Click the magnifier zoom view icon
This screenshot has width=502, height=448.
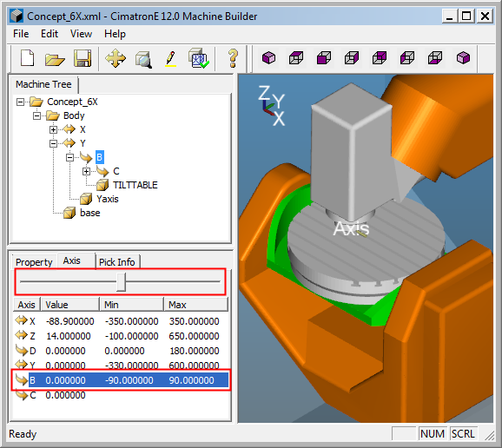(143, 59)
